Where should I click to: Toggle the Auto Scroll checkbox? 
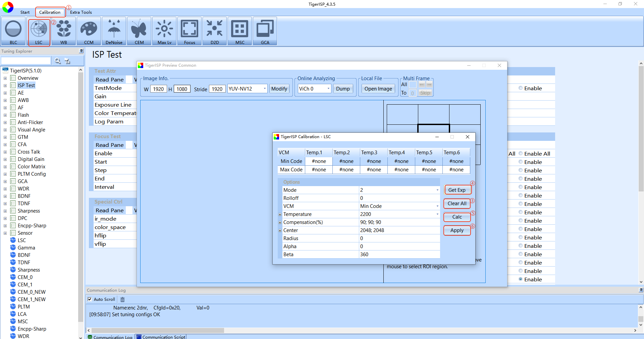click(x=90, y=299)
